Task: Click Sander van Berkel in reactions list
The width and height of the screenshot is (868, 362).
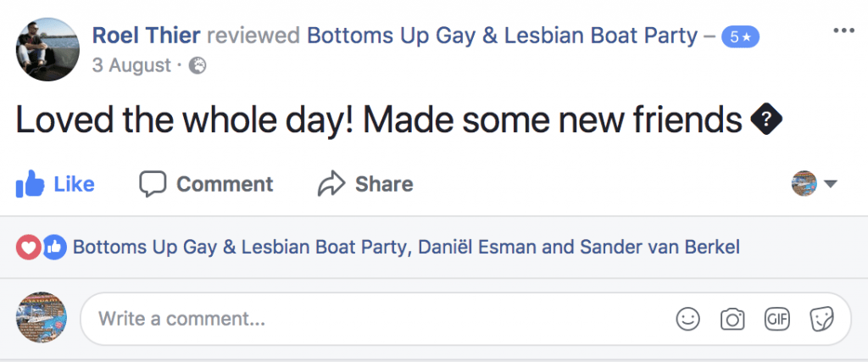Action: (x=659, y=248)
